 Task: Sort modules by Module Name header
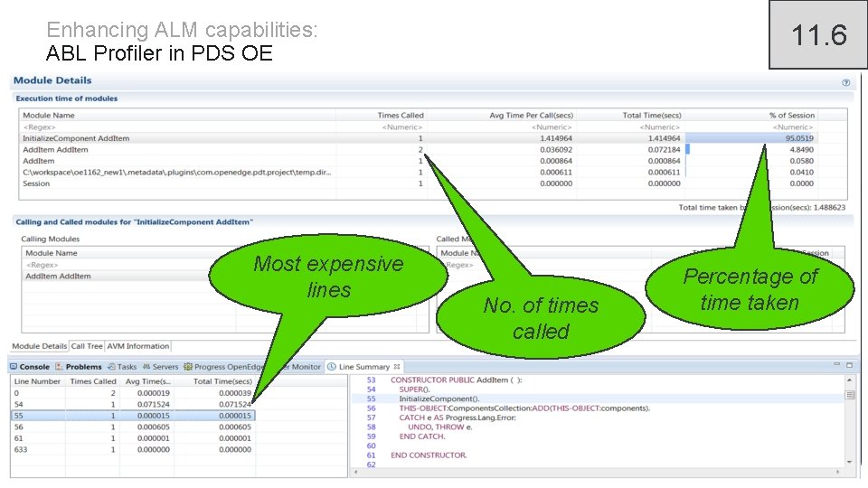pos(178,115)
